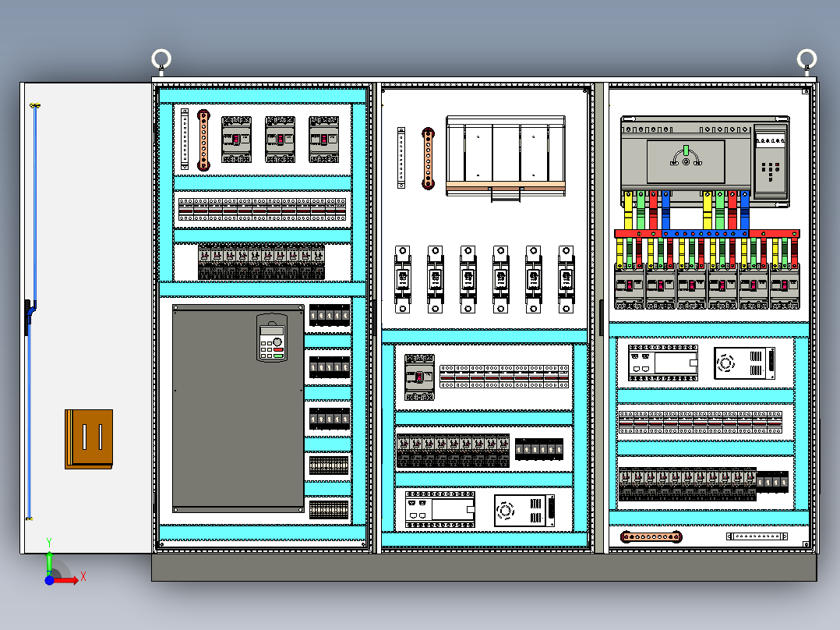Select the white horizontal terminal bar at right cabinet bottom
Screen dimensions: 840x630
click(x=757, y=536)
